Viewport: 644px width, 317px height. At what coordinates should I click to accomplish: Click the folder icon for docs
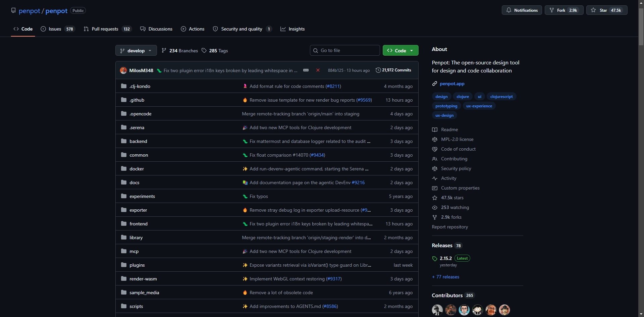coord(124,182)
